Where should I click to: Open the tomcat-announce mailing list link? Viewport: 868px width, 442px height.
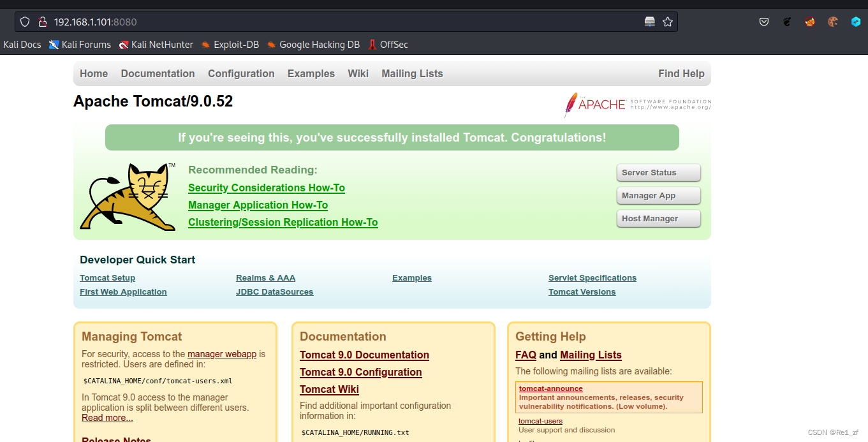(x=551, y=388)
